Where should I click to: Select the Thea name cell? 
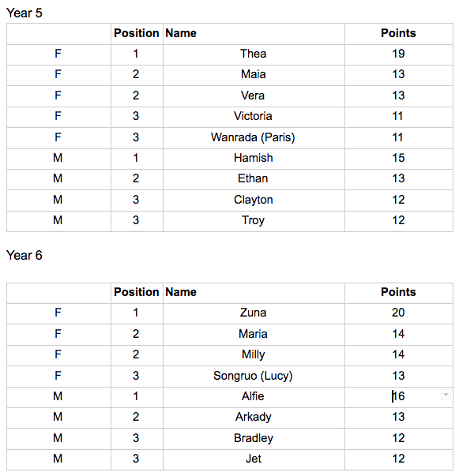254,54
